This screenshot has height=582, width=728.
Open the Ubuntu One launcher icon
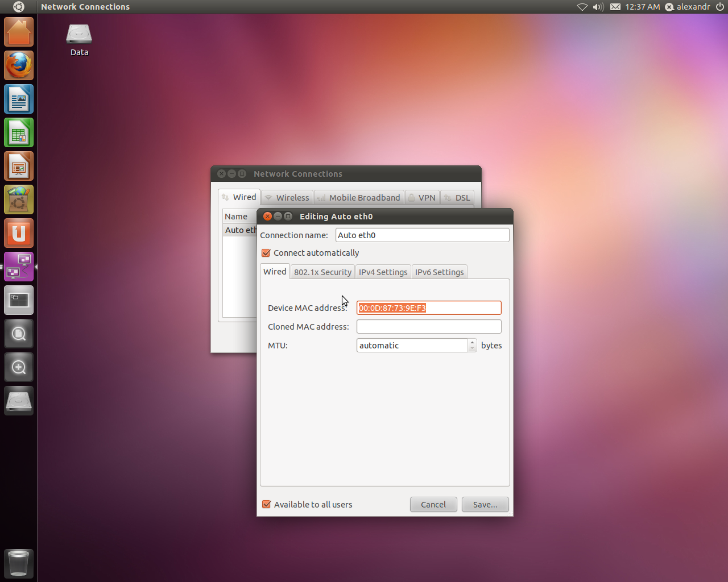coord(19,234)
